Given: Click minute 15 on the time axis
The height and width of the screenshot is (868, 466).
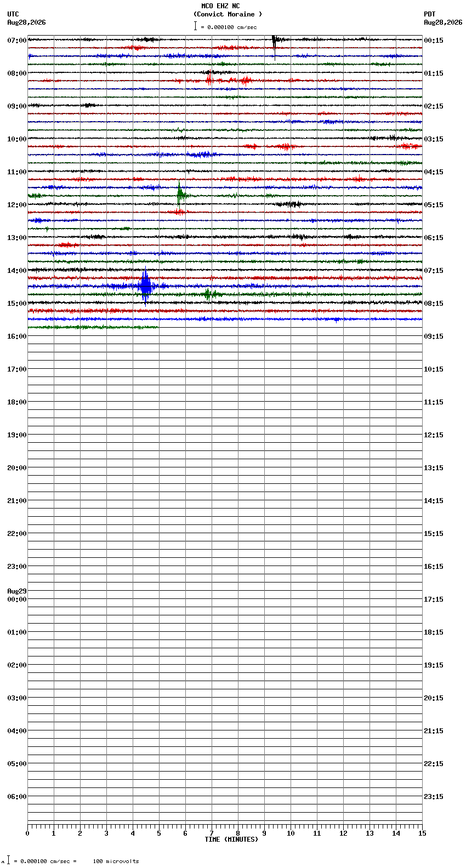Looking at the screenshot, I should coord(422,833).
